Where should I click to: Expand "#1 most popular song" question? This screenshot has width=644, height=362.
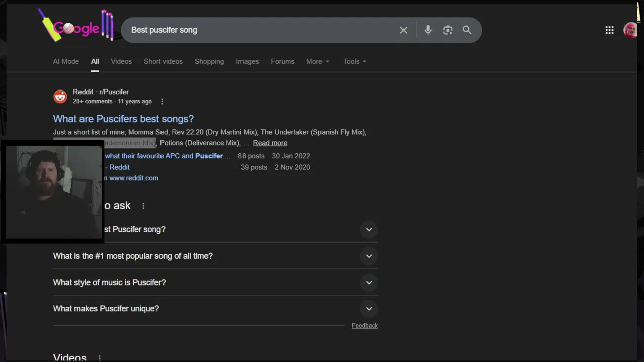pyautogui.click(x=369, y=256)
